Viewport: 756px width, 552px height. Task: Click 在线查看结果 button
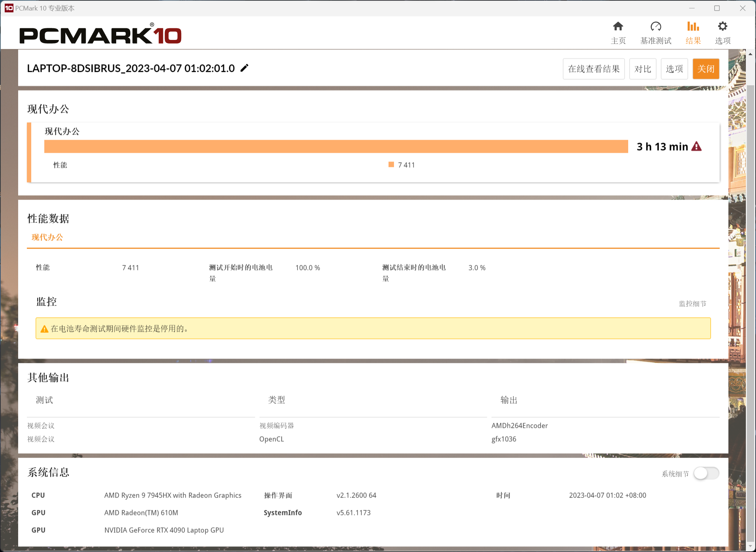pos(594,69)
